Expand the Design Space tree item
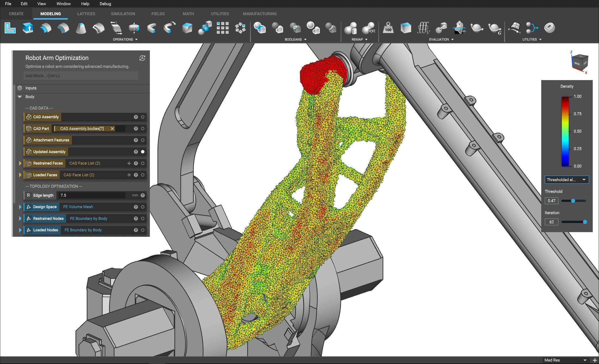 20,207
